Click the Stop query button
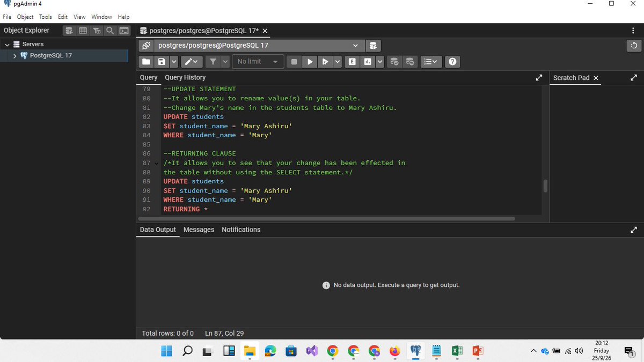 tap(294, 62)
